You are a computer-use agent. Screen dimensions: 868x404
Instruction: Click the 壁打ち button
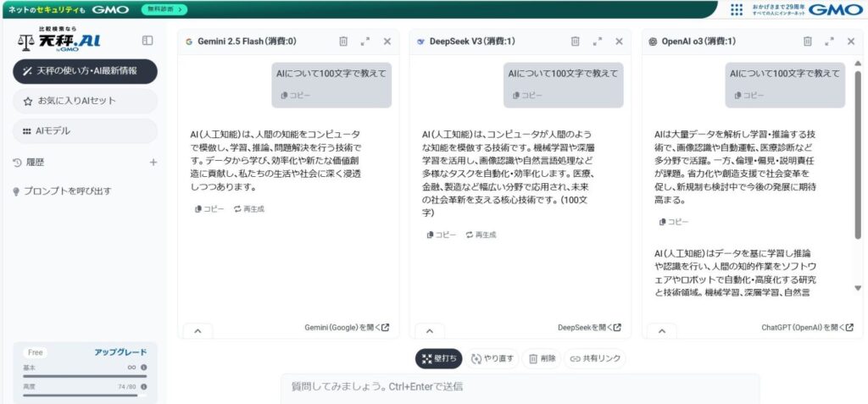click(x=439, y=358)
